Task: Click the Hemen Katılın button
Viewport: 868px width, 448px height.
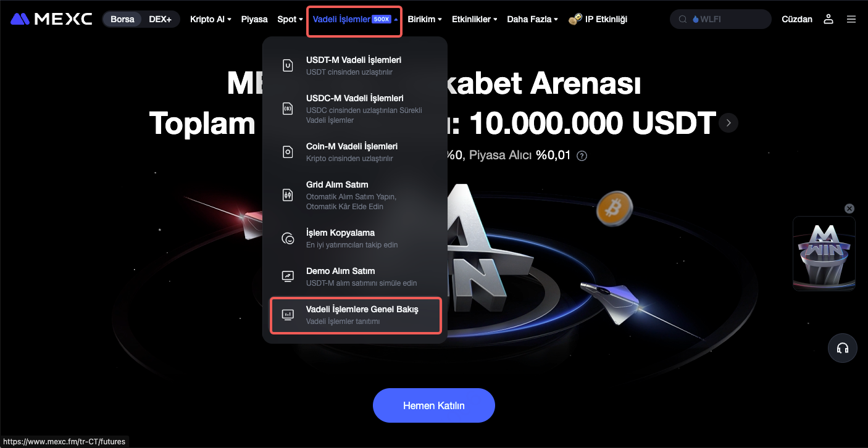Action: (x=434, y=405)
